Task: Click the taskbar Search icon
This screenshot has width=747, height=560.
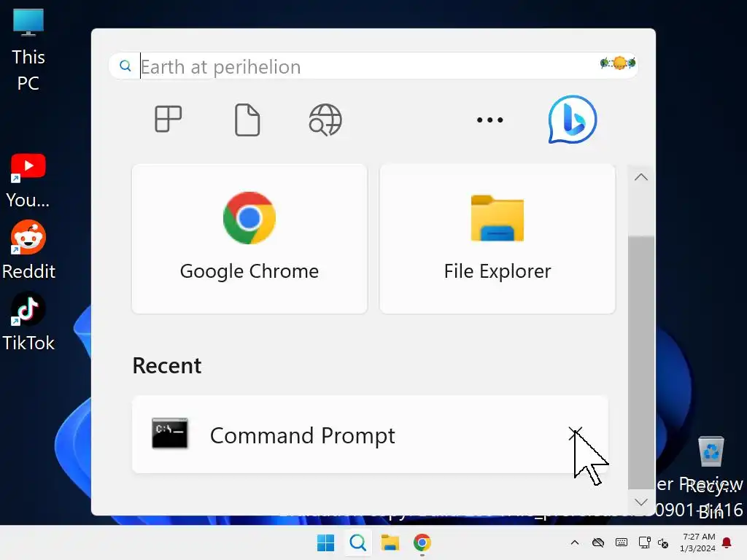Action: (357, 542)
